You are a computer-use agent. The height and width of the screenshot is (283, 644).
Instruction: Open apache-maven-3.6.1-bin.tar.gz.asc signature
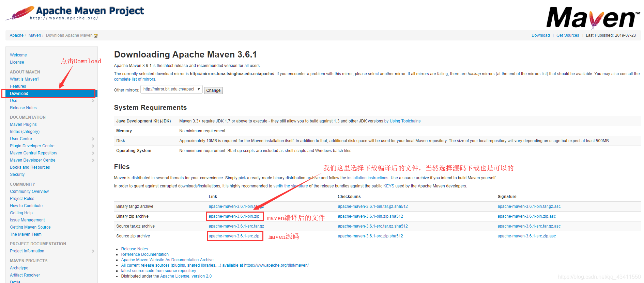pos(529,206)
